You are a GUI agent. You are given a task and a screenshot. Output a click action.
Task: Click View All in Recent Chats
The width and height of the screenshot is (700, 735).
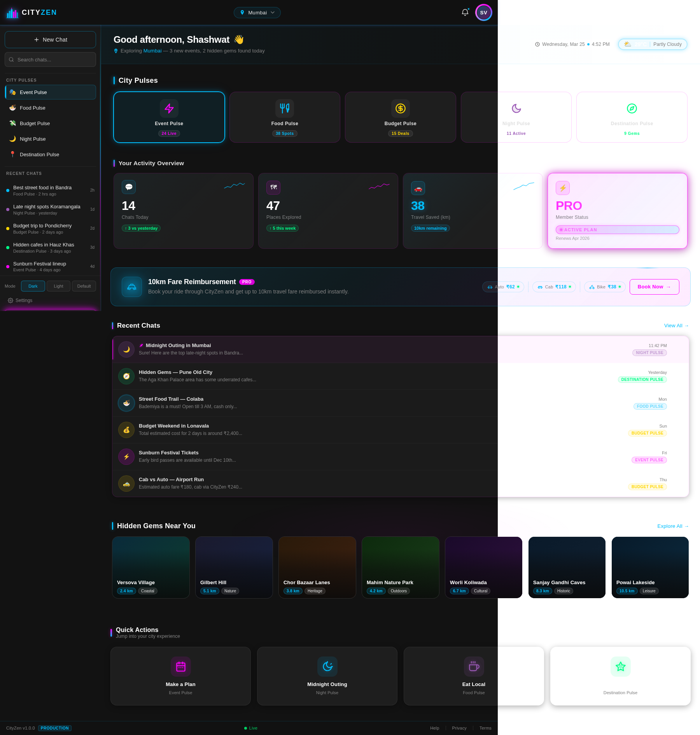click(676, 326)
